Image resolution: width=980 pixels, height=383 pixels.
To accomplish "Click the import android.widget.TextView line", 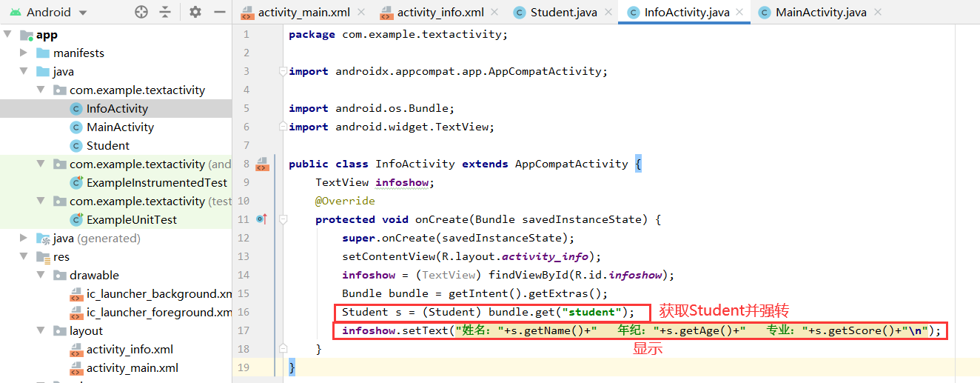I will click(x=391, y=127).
